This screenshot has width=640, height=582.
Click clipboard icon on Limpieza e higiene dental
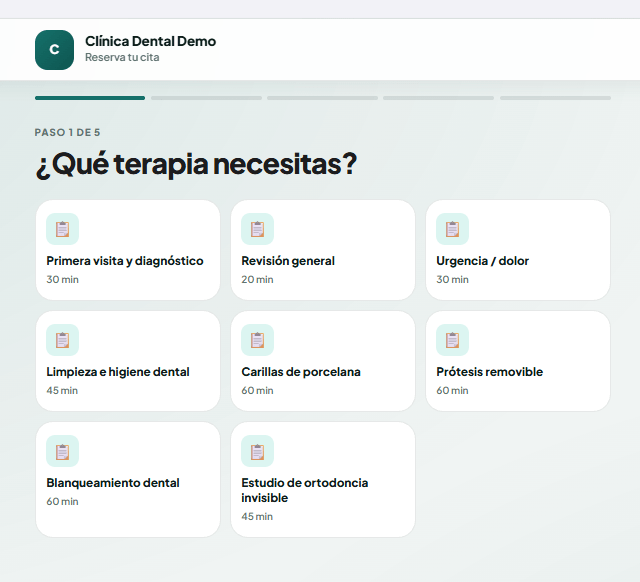point(62,340)
